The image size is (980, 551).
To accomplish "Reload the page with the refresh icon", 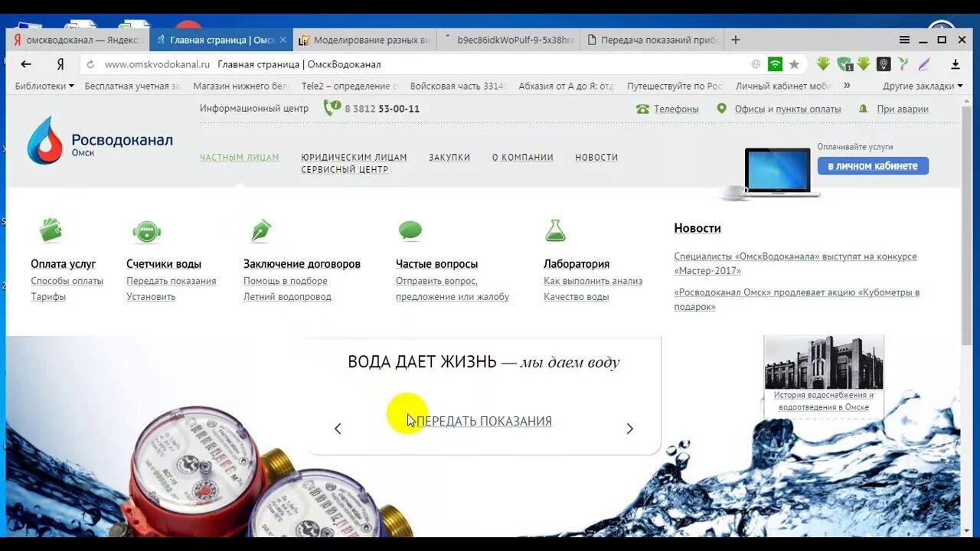I will tap(90, 64).
